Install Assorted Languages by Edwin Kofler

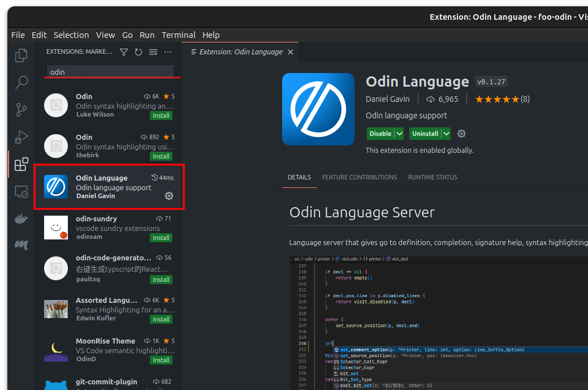[x=161, y=319]
